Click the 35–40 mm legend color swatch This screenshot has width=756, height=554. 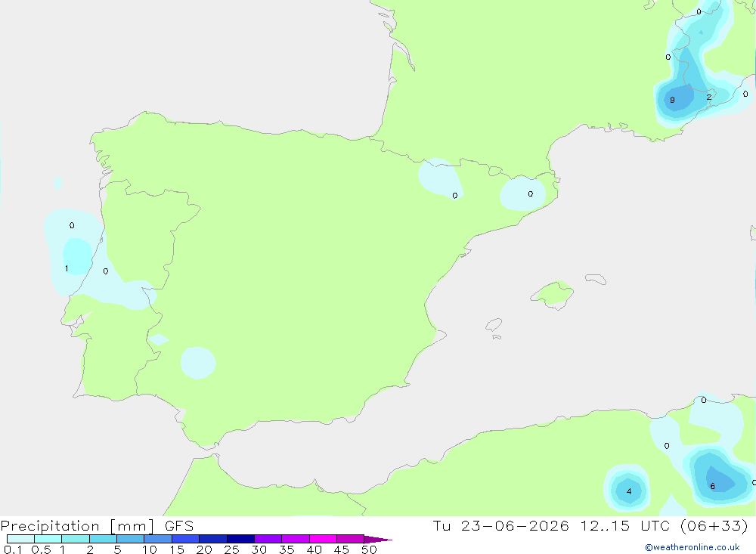(295, 539)
